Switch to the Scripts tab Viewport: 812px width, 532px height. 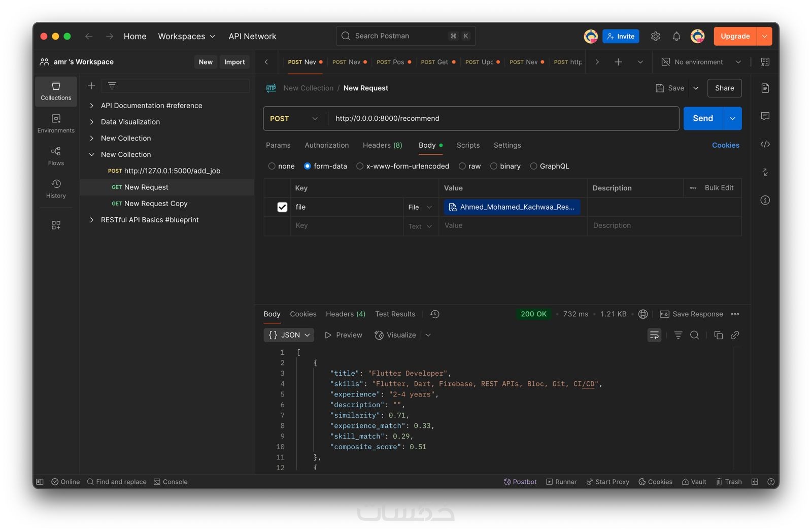468,145
